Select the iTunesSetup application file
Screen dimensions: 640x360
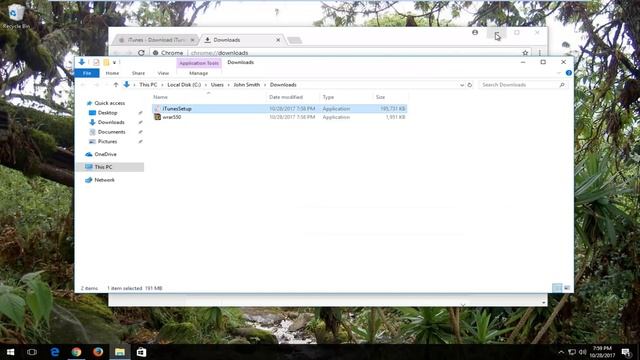pyautogui.click(x=177, y=109)
